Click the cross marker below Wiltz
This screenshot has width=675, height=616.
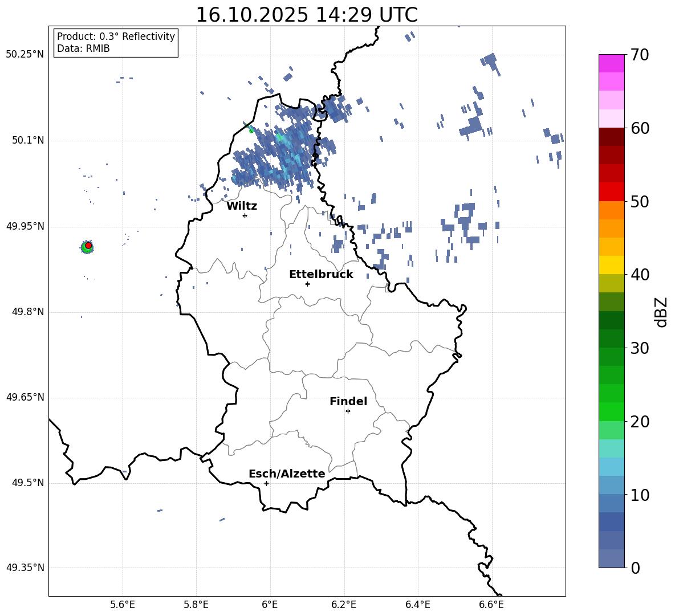click(x=245, y=215)
